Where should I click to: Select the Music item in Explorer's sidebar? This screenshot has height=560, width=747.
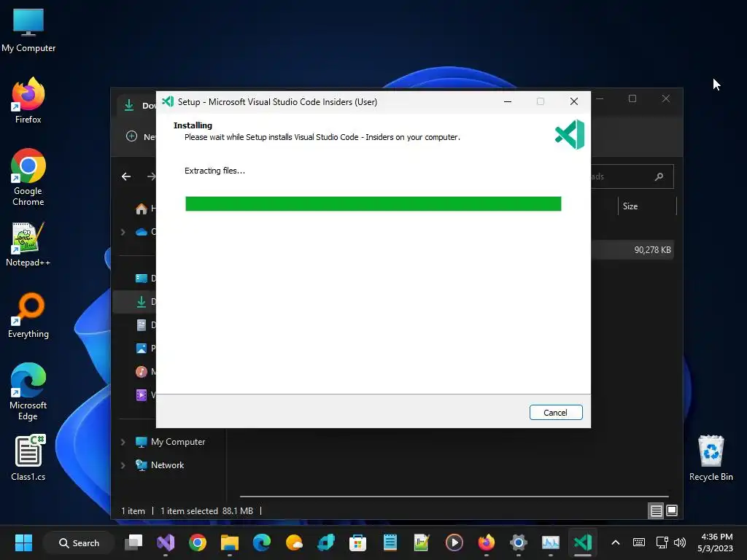[141, 371]
